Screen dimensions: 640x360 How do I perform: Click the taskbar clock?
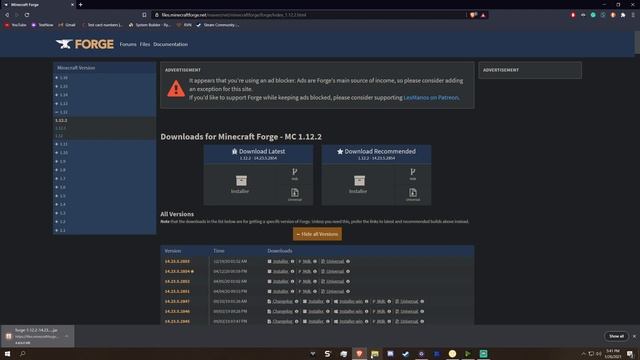coord(613,353)
